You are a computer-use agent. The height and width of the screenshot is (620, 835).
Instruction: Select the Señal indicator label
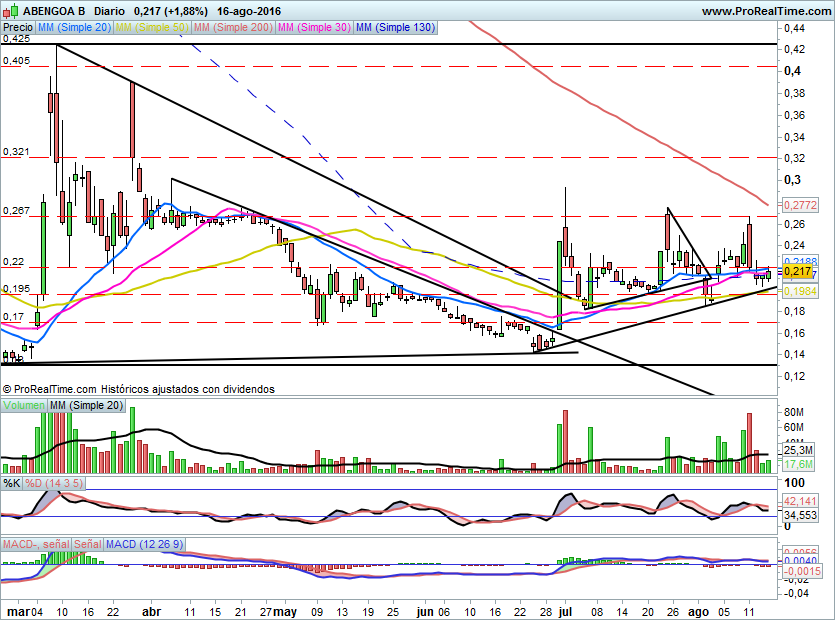[x=87, y=544]
